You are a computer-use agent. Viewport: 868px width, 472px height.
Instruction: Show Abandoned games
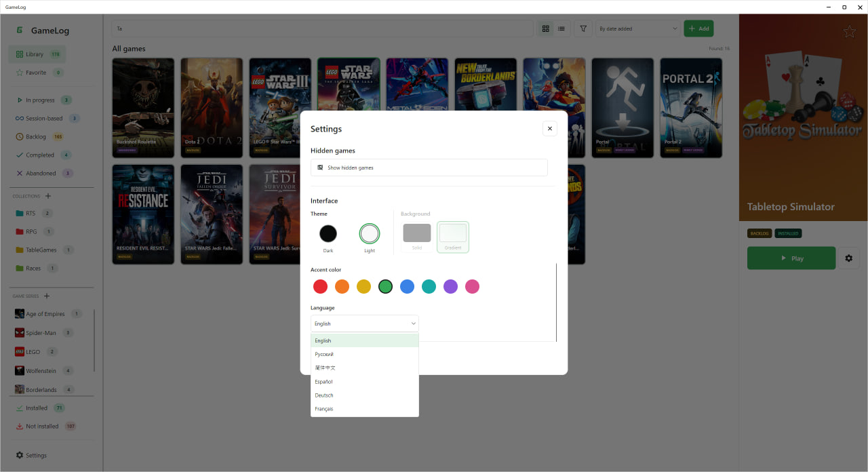point(44,174)
